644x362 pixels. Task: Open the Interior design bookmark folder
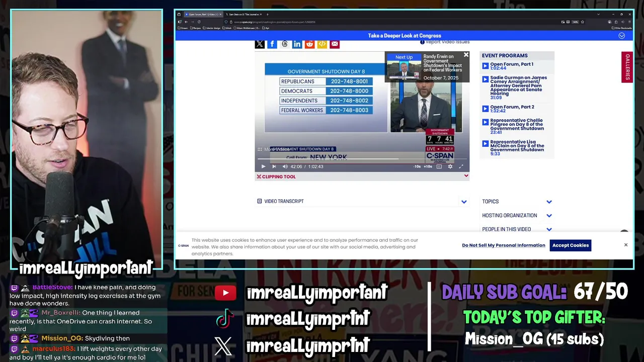click(x=213, y=28)
